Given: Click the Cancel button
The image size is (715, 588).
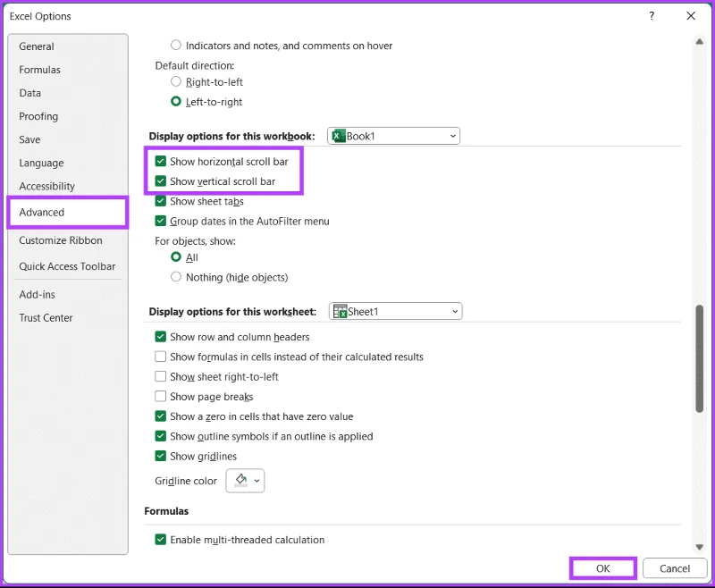Looking at the screenshot, I should (675, 568).
